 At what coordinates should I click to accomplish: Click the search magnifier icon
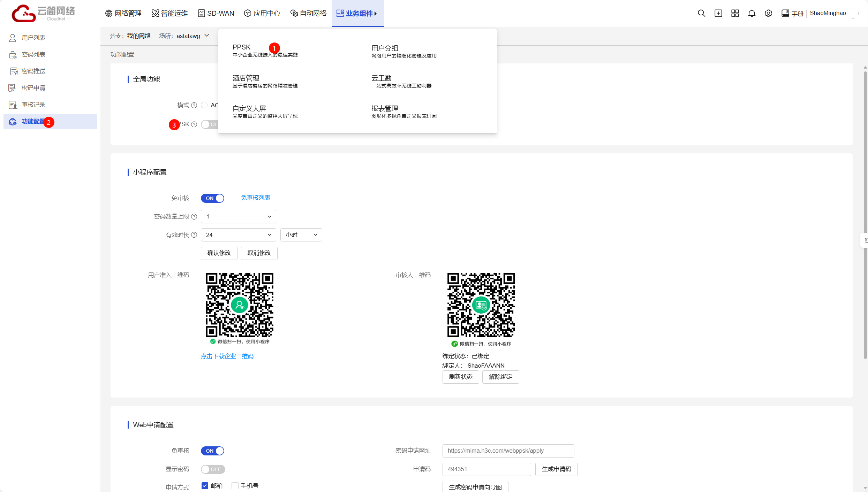click(x=701, y=13)
